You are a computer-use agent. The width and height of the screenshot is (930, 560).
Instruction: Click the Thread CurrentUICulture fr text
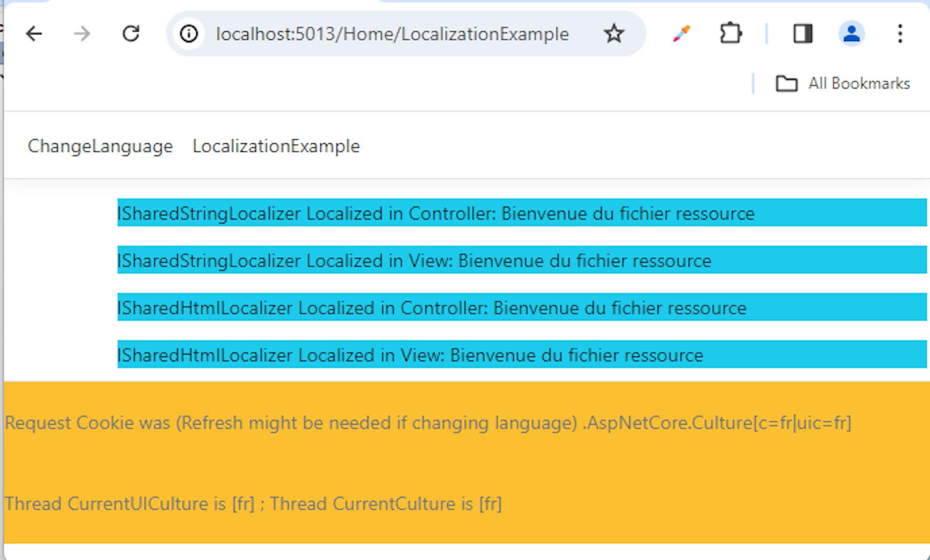[252, 503]
